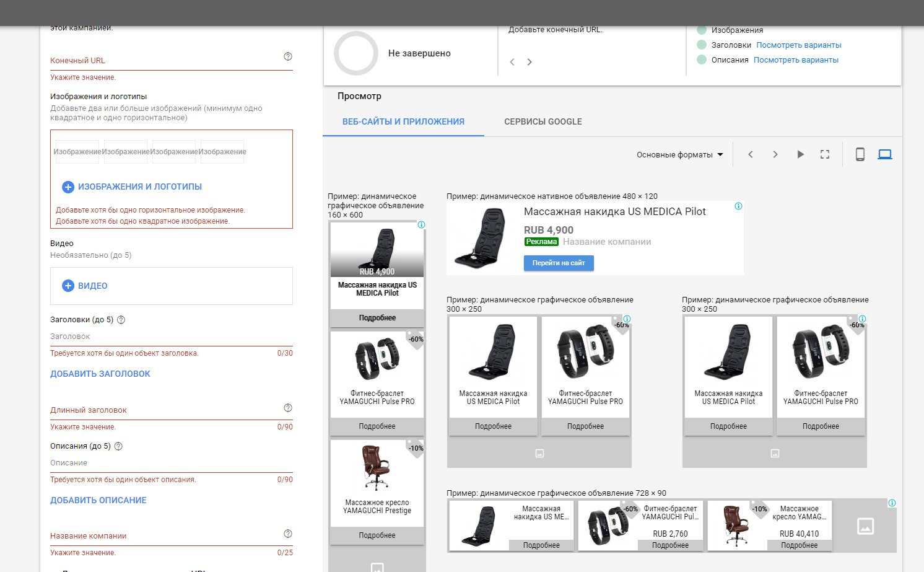924x572 pixels.
Task: Click AdChoices info icon on 480 × 120 native ad
Action: [738, 206]
